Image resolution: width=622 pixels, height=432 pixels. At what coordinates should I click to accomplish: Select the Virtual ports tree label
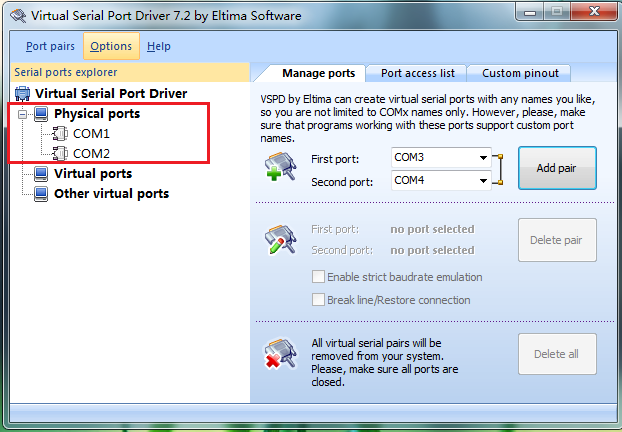tap(93, 174)
